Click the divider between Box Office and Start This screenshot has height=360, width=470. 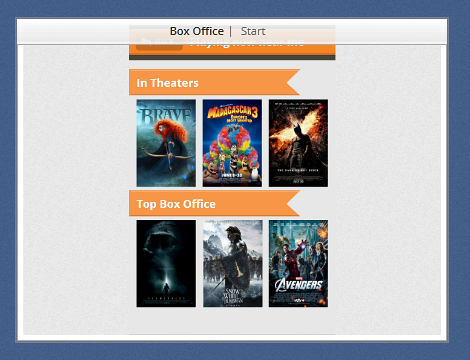(230, 32)
